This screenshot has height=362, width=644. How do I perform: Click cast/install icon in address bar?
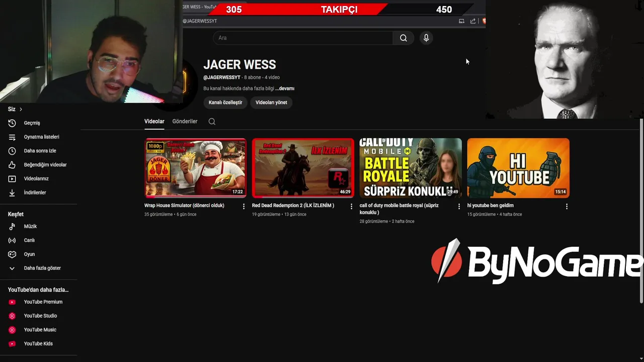(461, 21)
